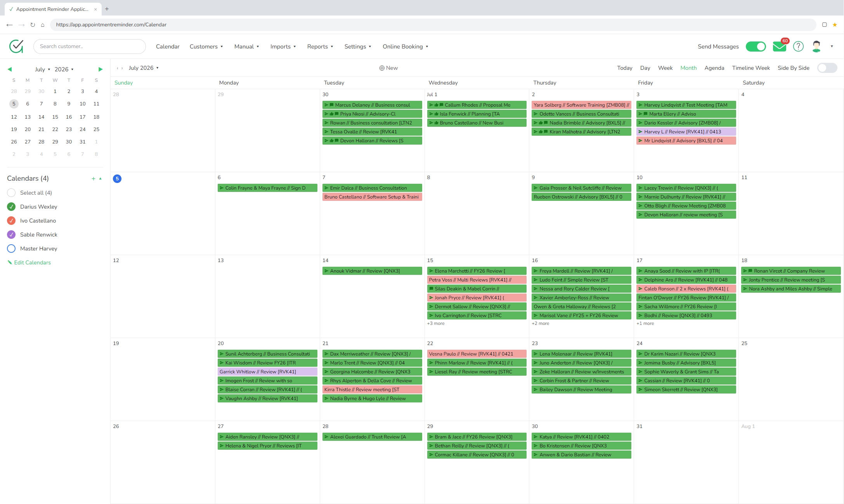
Task: Click the Today button
Action: point(624,68)
